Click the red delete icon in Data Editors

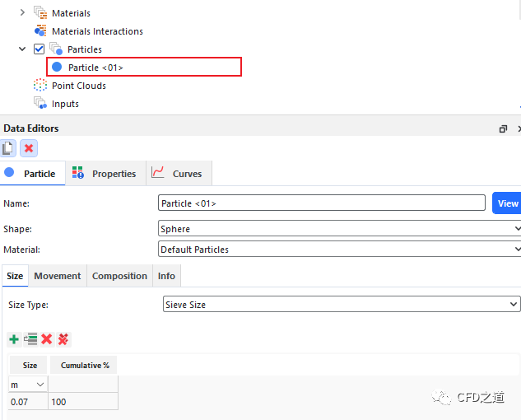click(x=29, y=148)
